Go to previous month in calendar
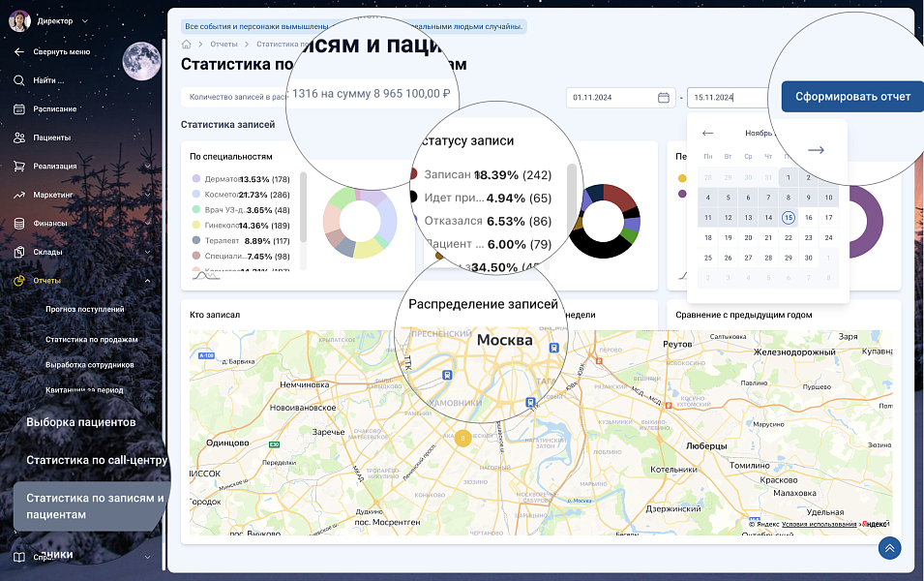Viewport: 924px width, 581px height. tap(707, 133)
